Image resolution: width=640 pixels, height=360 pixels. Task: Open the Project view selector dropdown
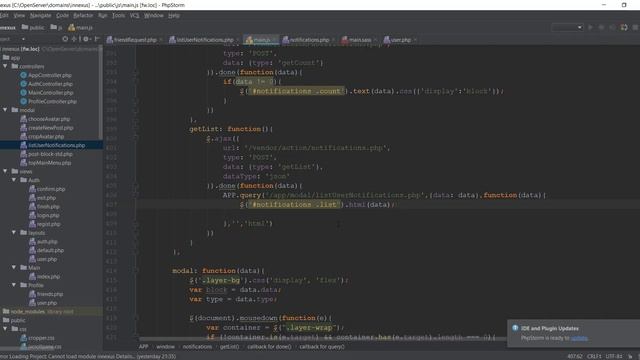coord(23,39)
